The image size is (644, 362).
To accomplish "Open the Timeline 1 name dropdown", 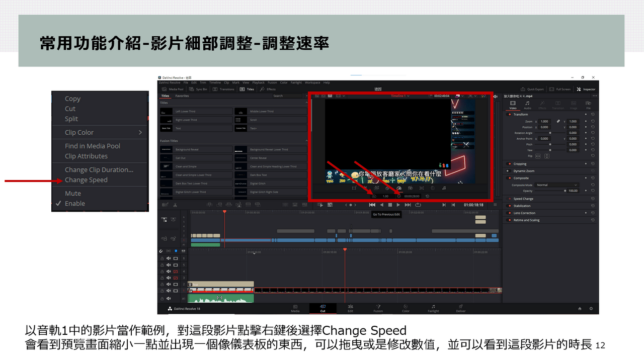I will [x=400, y=96].
